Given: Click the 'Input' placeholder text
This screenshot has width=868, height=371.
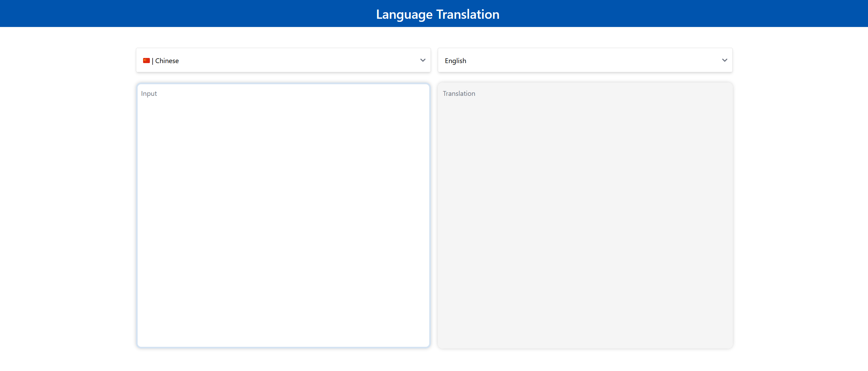Looking at the screenshot, I should [149, 93].
